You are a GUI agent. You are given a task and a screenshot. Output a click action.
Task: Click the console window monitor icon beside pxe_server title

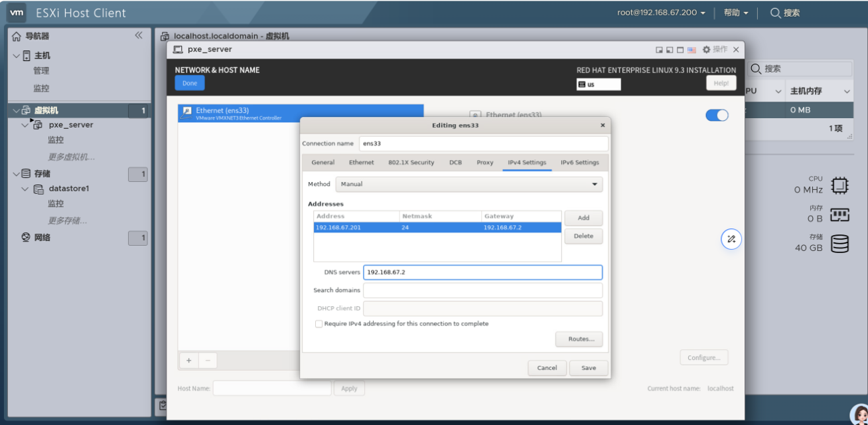pos(178,50)
